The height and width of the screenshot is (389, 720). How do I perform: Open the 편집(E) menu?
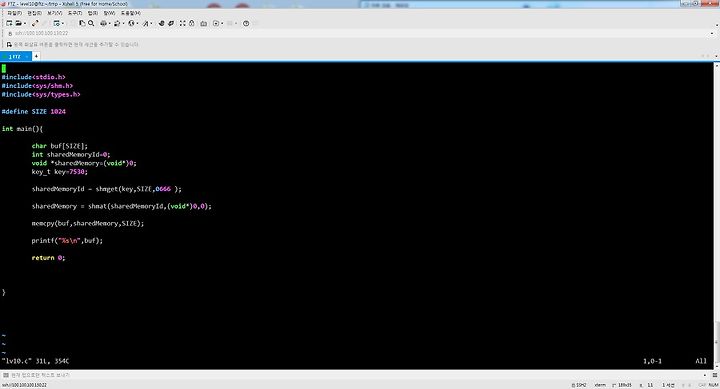[x=34, y=13]
